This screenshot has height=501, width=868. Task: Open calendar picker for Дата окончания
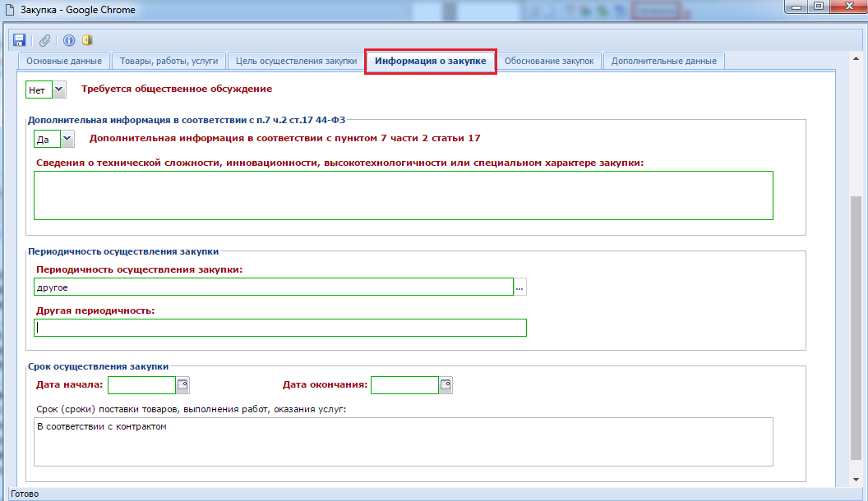coord(446,384)
